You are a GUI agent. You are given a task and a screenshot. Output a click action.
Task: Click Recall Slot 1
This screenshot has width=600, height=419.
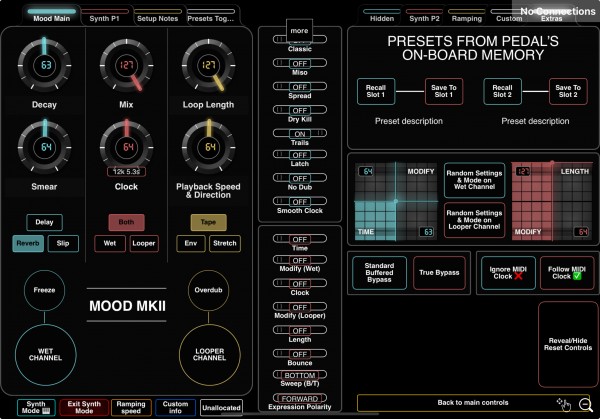[x=376, y=91]
